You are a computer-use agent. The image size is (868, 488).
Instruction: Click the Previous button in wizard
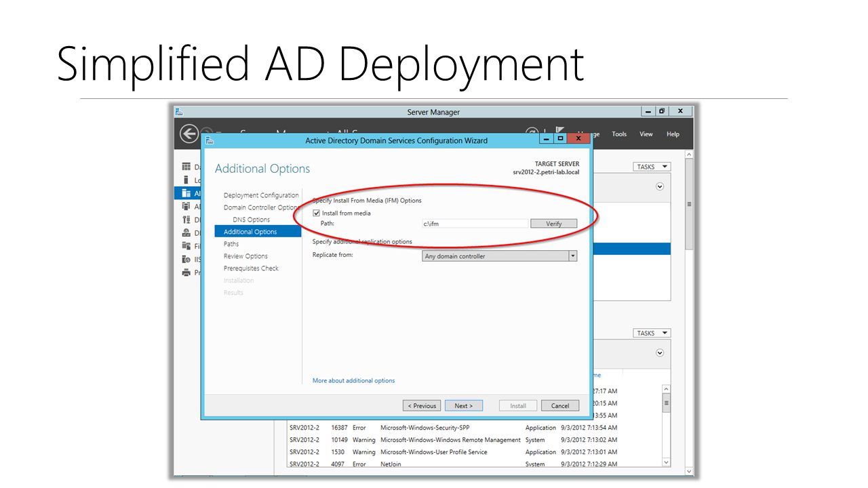click(422, 406)
